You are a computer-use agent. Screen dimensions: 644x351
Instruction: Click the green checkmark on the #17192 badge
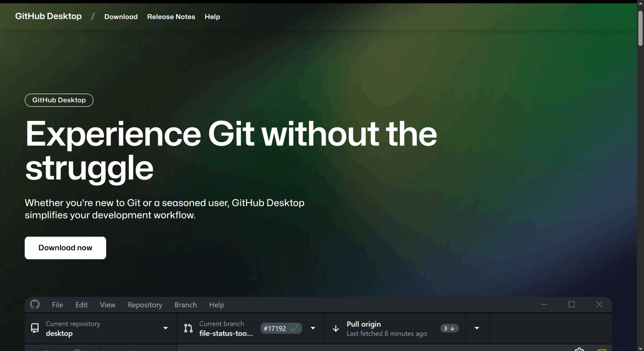point(294,328)
